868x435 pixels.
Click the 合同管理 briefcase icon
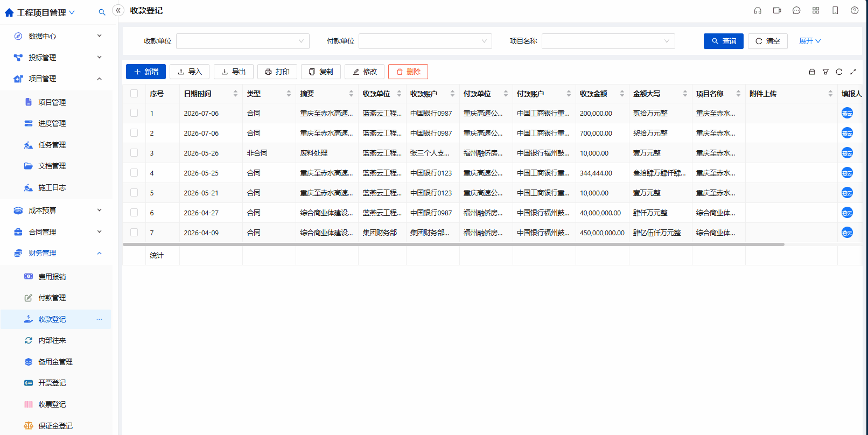pos(18,232)
